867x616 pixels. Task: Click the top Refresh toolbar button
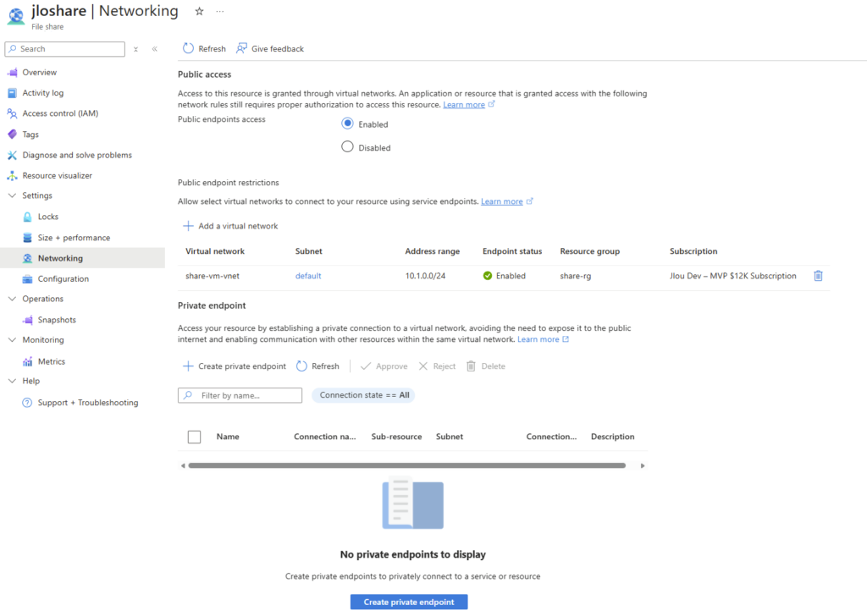(x=204, y=48)
